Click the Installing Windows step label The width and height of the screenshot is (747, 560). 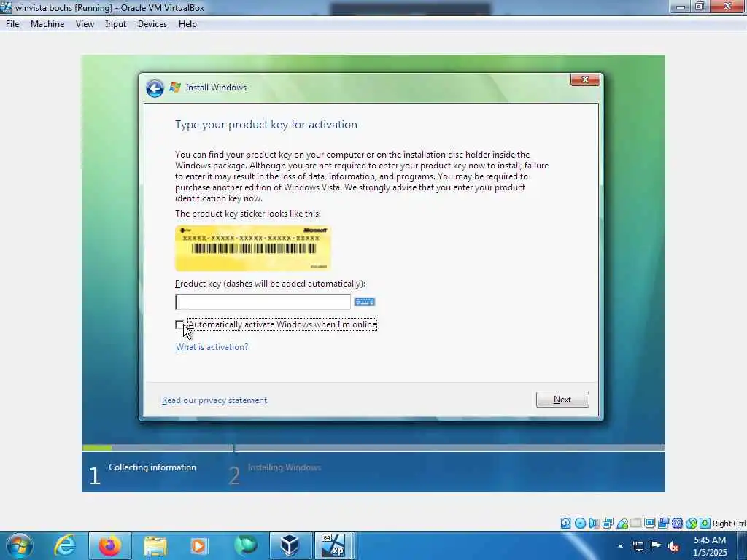click(x=285, y=467)
